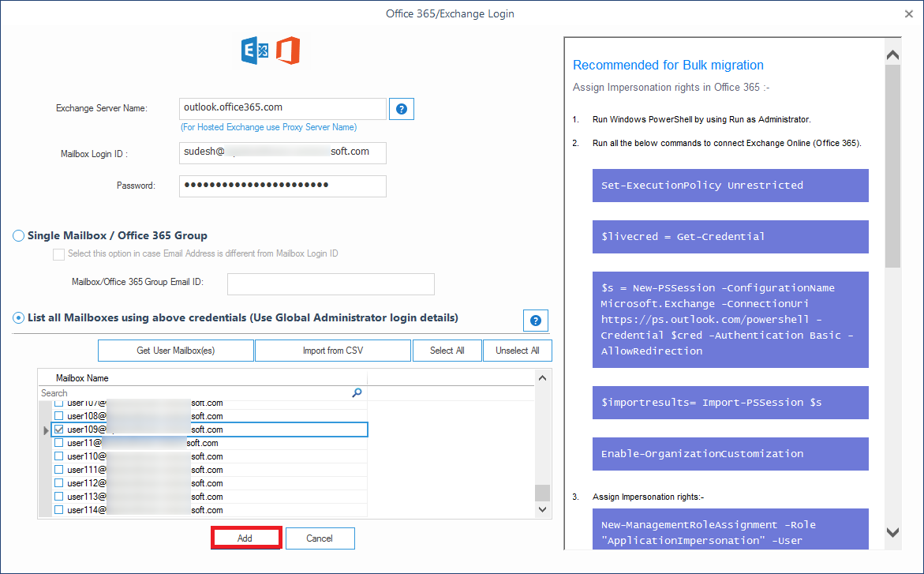
Task: Select Single Mailbox / Office 365 Group option
Action: point(18,235)
